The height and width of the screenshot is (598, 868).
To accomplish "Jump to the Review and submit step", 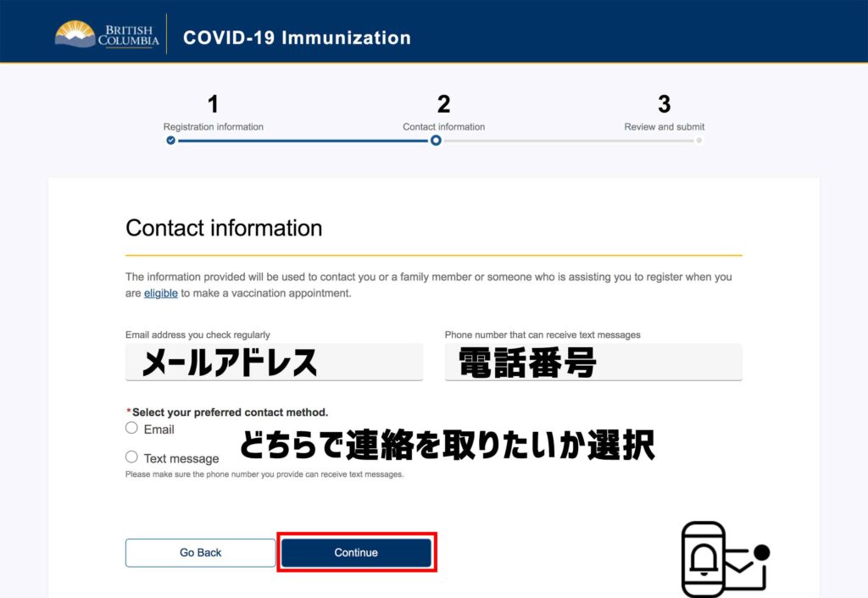I will click(664, 127).
